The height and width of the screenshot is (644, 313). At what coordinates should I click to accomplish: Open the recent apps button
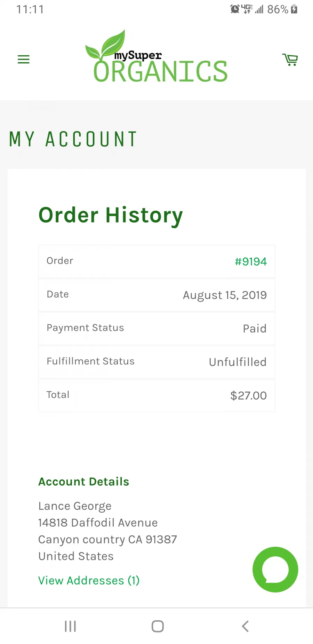pos(70,626)
